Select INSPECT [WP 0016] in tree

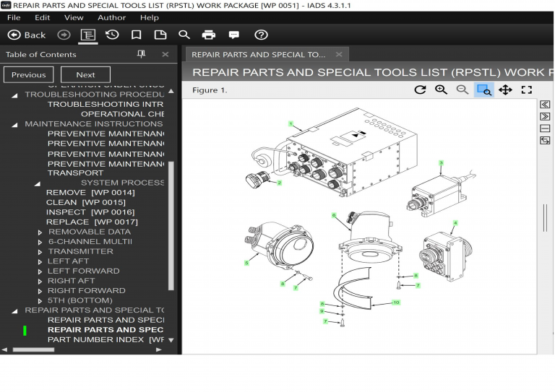tap(90, 212)
